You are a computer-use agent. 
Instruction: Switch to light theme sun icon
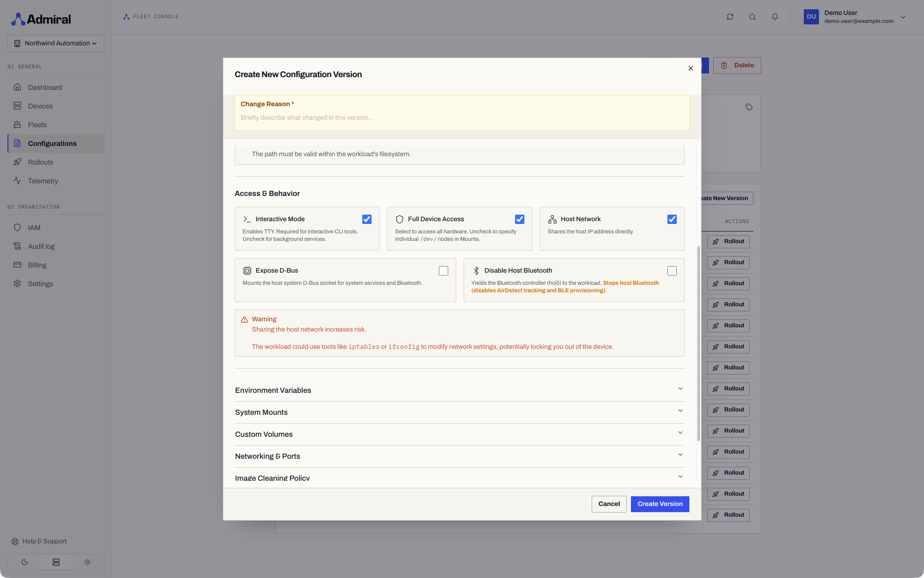tap(87, 562)
